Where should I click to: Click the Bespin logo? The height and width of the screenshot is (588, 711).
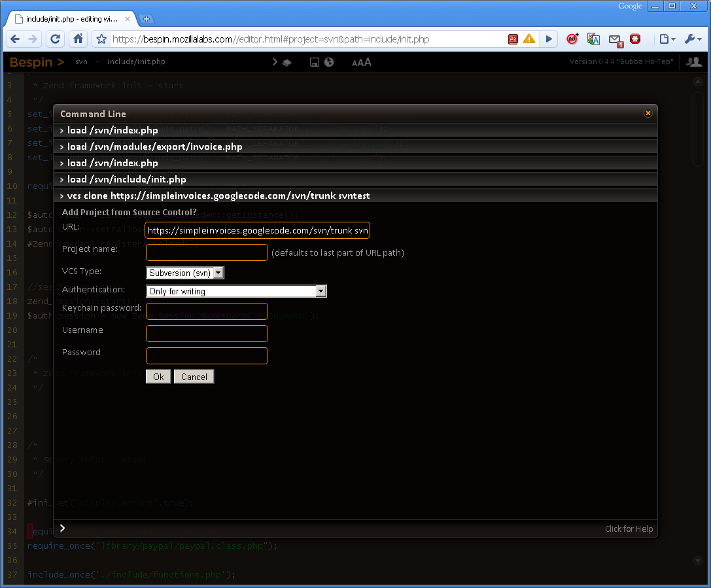[37, 62]
